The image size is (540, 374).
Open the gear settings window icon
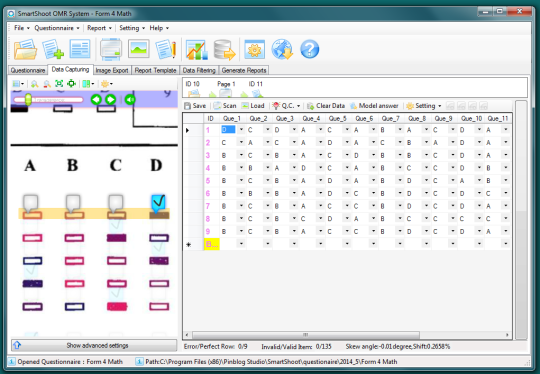point(255,49)
